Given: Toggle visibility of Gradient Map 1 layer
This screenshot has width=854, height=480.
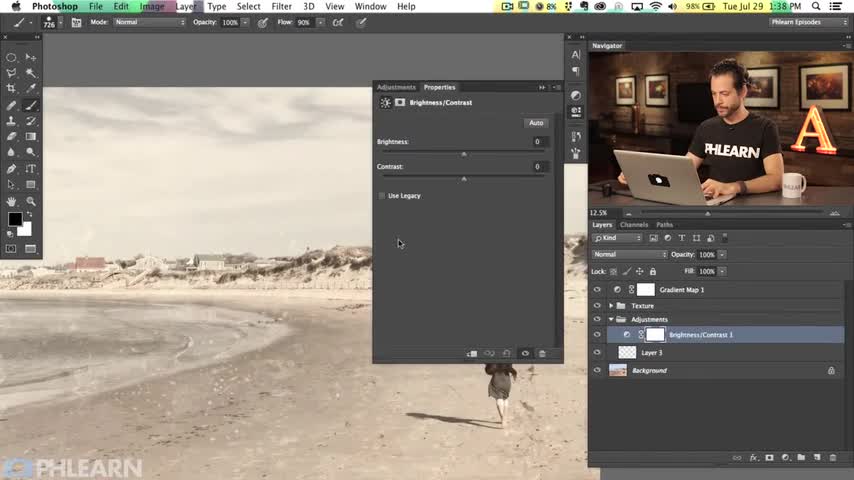Looking at the screenshot, I should [597, 289].
